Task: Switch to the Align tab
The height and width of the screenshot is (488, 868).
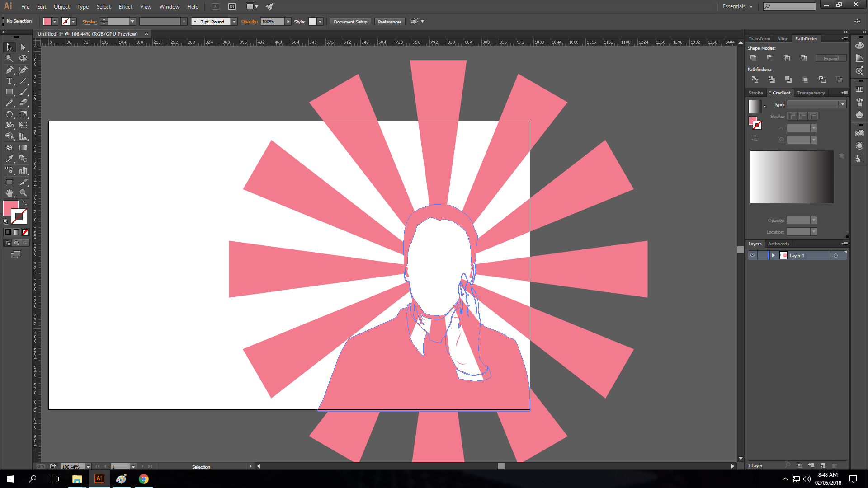Action: coord(783,39)
